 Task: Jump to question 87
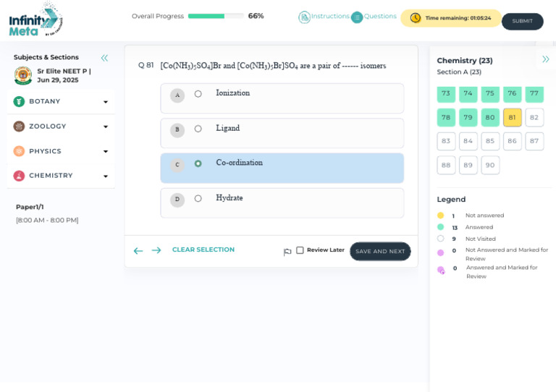pos(534,141)
